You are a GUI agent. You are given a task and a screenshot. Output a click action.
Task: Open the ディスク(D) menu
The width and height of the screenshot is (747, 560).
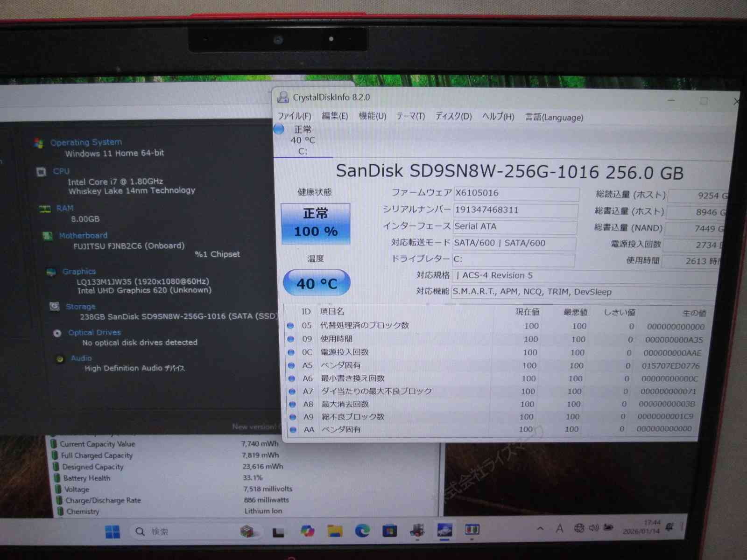[x=453, y=117]
